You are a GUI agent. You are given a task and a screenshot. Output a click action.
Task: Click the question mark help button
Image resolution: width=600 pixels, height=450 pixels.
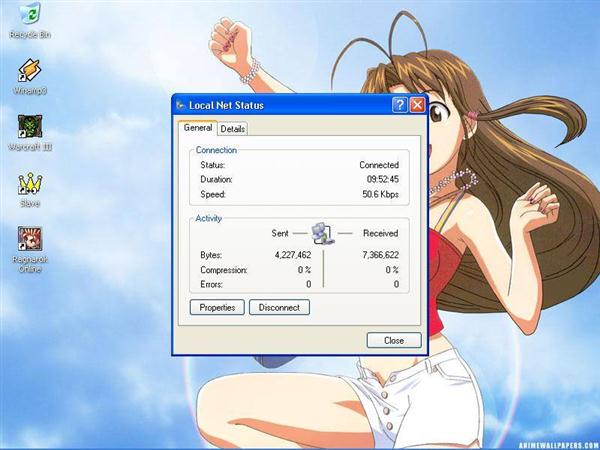400,105
